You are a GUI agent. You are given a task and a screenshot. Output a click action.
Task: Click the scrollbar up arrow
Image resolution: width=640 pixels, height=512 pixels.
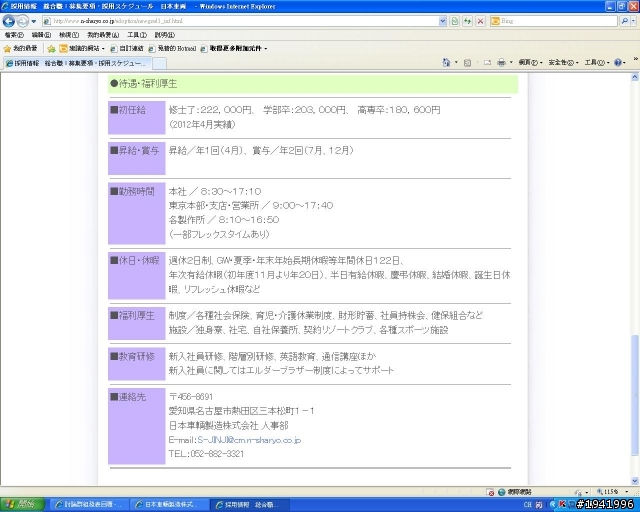pyautogui.click(x=635, y=76)
